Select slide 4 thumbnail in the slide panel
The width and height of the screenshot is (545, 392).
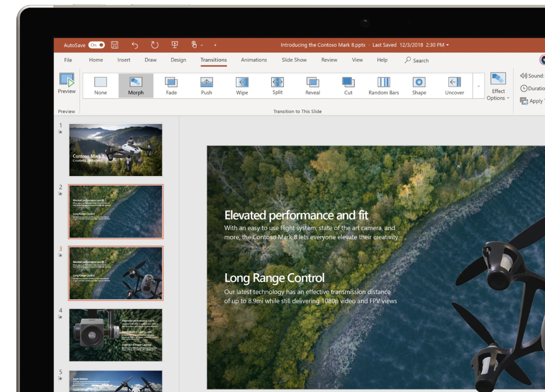pyautogui.click(x=115, y=335)
